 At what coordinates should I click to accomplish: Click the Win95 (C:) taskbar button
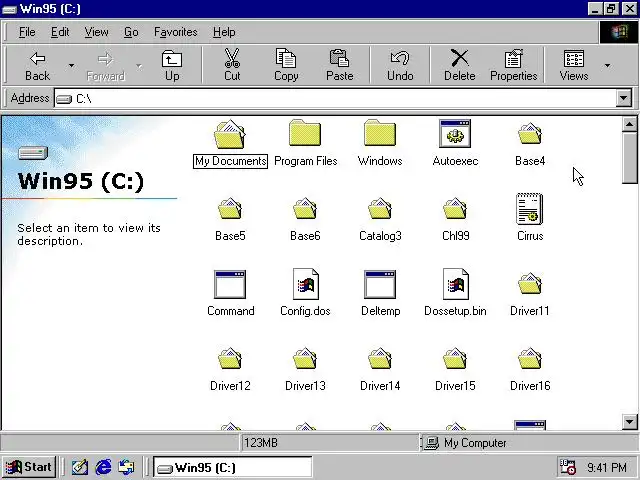233,467
